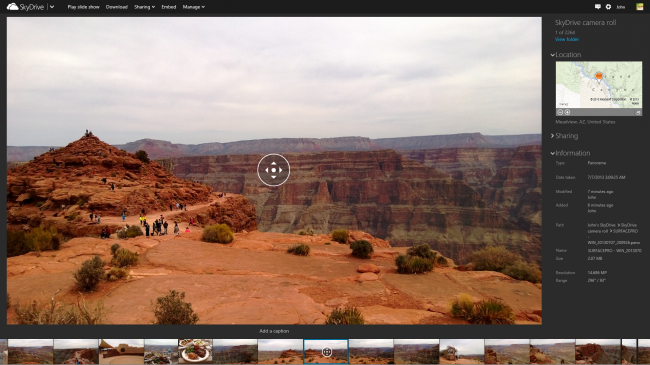Click the 2.07 MB size value

pos(594,258)
